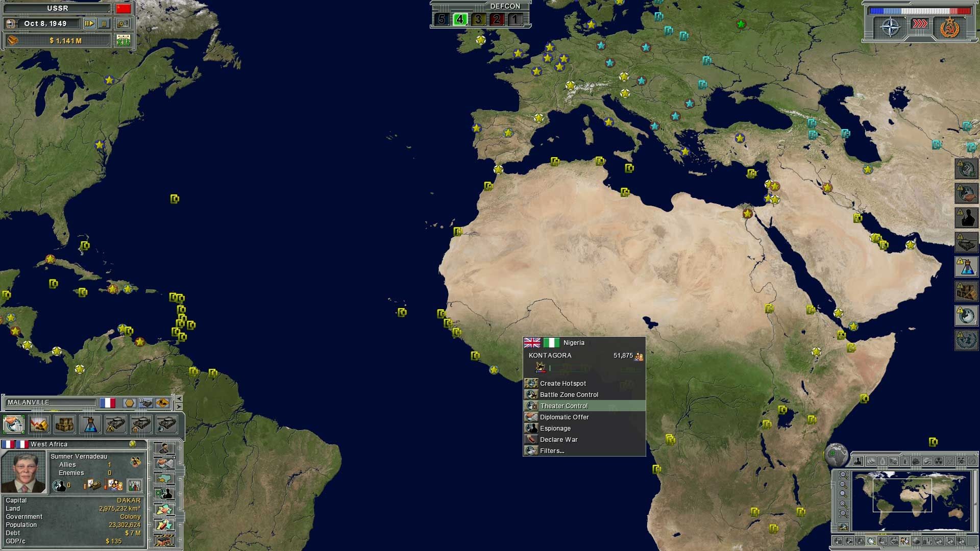Open the tank with warning sign department
This screenshot has width=980, height=551.
[116, 424]
